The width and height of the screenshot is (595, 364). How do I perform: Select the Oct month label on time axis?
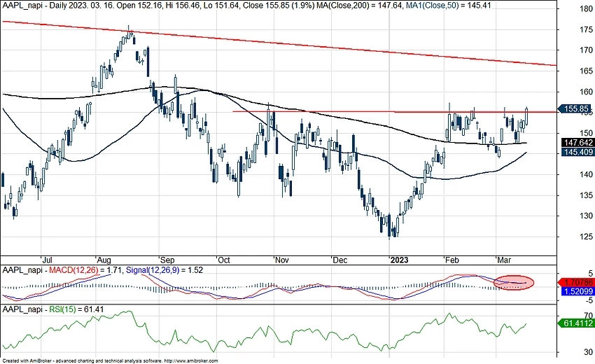(224, 260)
